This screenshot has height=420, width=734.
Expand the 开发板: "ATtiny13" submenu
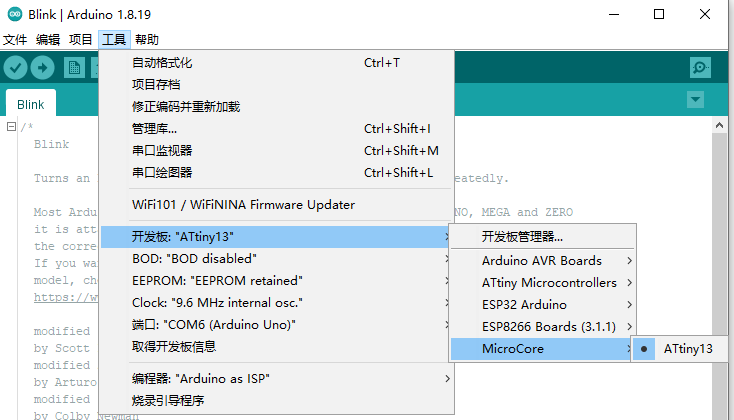(x=276, y=237)
